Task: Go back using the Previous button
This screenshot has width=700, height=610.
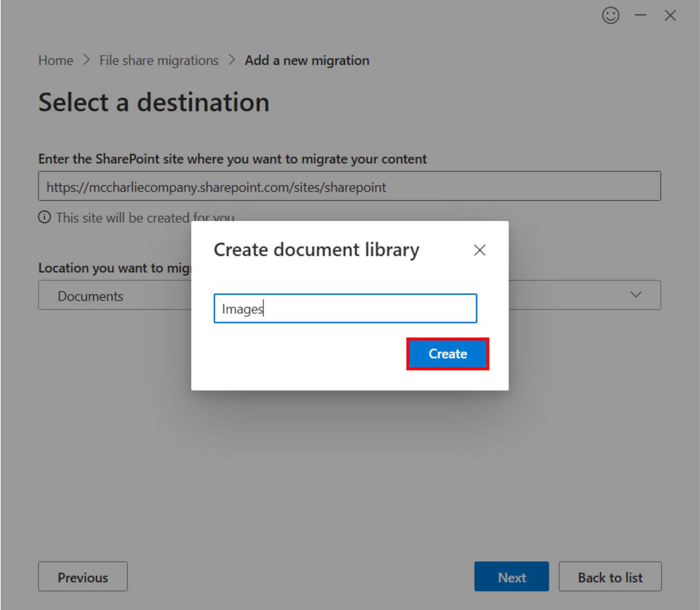Action: (83, 577)
